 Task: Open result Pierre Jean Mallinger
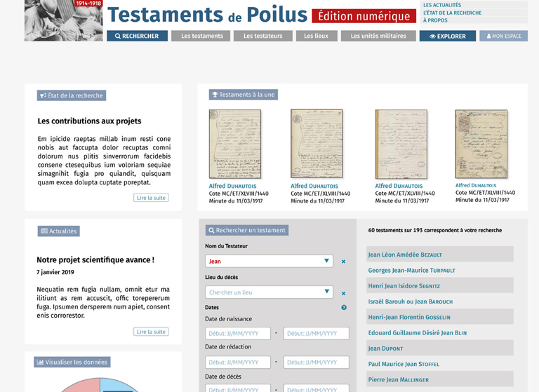point(439,379)
